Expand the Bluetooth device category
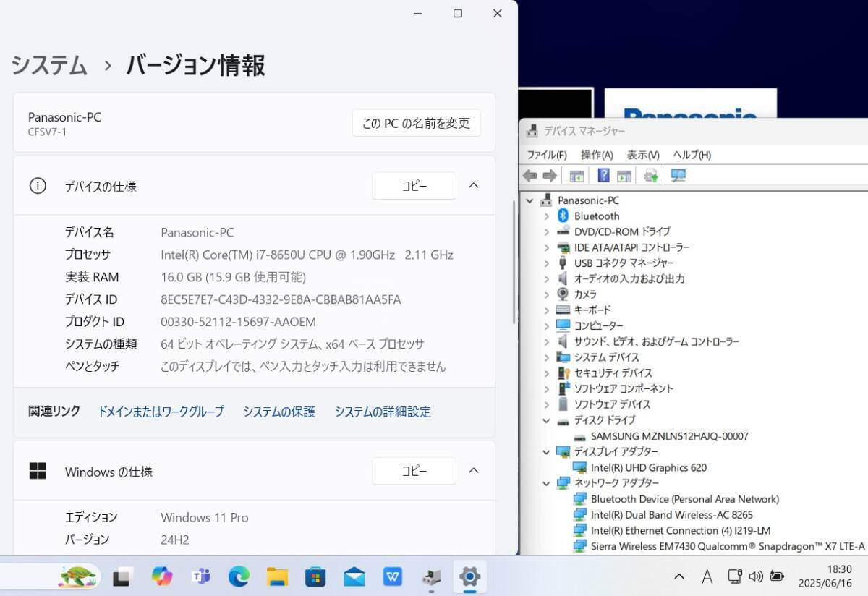This screenshot has width=868, height=596. click(x=547, y=216)
